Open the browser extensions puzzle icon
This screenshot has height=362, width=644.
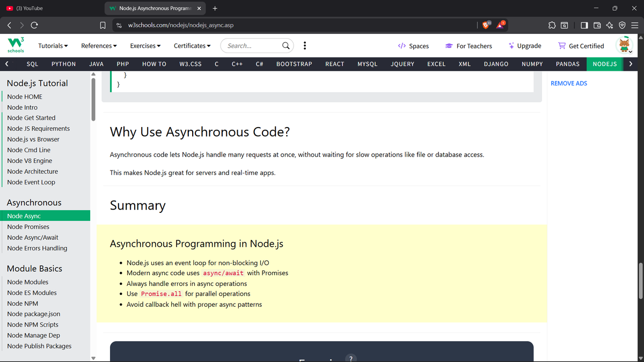(551, 25)
